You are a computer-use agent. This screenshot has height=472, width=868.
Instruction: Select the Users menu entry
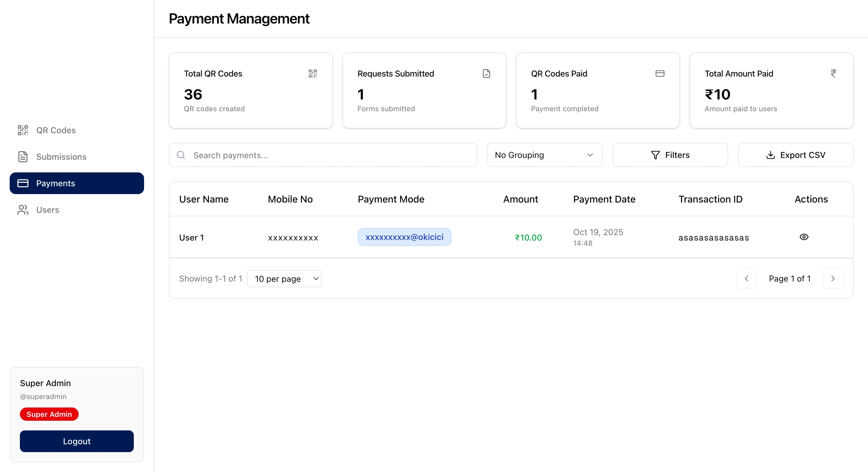(47, 209)
